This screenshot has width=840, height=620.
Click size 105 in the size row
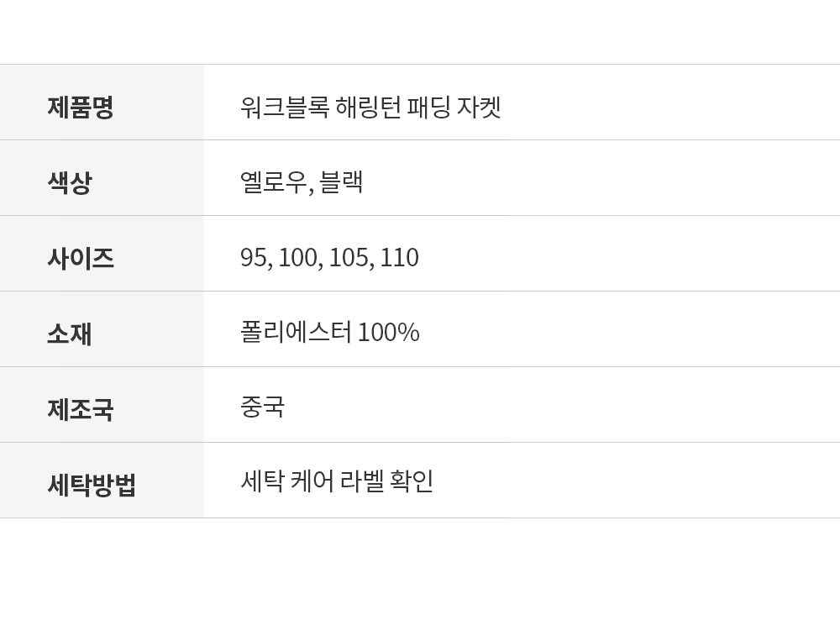pyautogui.click(x=349, y=258)
